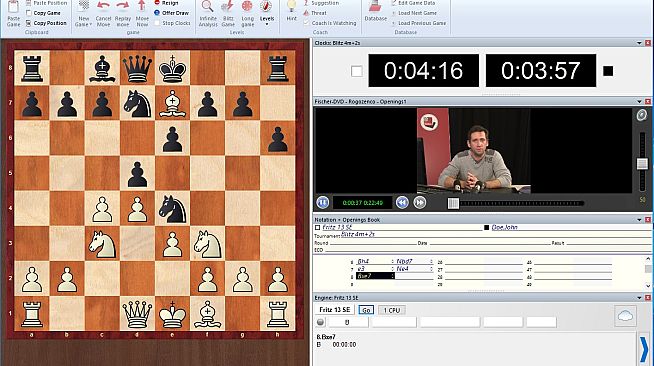The image size is (654, 366).
Task: Click the highlighted move Bxe7 in notation
Action: pyautogui.click(x=375, y=276)
